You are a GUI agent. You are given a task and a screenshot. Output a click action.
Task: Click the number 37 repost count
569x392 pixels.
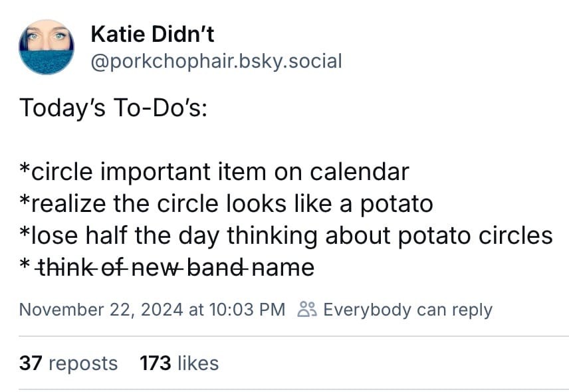pyautogui.click(x=30, y=363)
